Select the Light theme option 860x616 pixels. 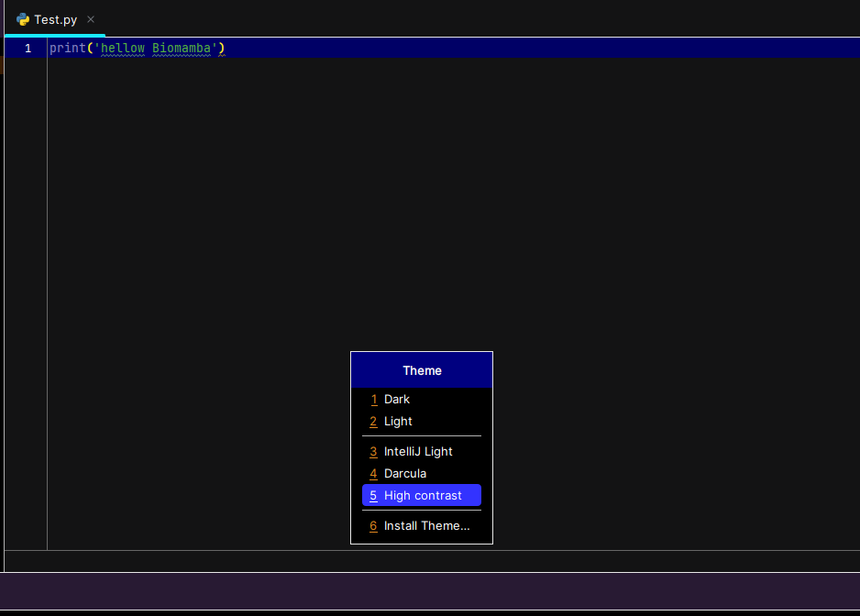click(x=421, y=422)
